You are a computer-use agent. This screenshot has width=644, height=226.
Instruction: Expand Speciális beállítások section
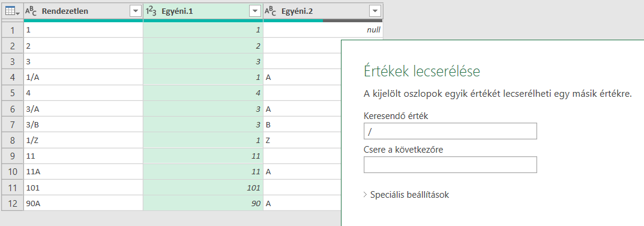[406, 195]
